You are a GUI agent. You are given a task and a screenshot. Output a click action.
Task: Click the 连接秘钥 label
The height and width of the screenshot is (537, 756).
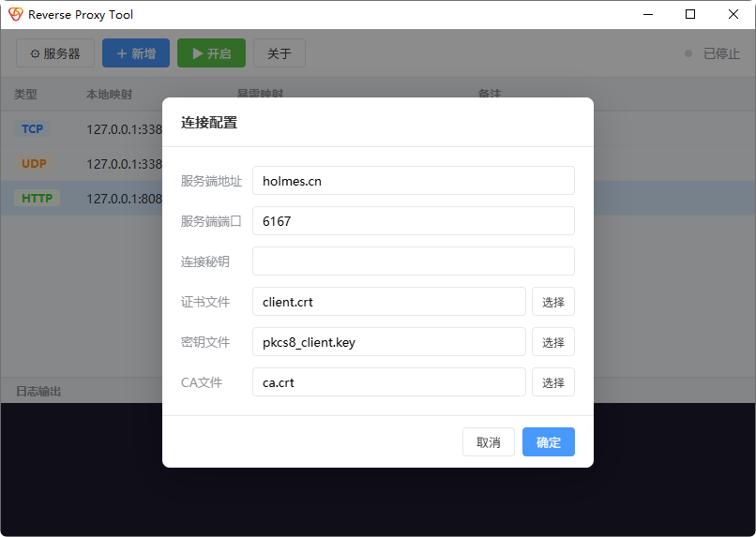[204, 261]
